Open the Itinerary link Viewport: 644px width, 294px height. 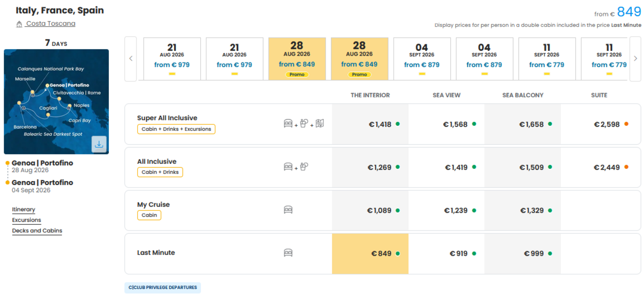(x=23, y=209)
